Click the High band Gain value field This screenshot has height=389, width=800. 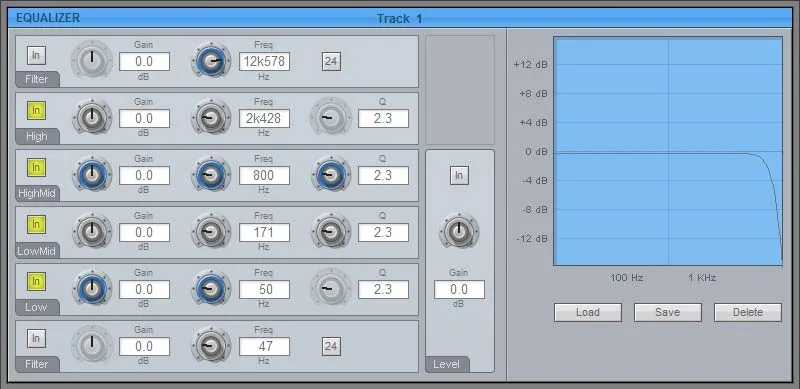coord(144,118)
